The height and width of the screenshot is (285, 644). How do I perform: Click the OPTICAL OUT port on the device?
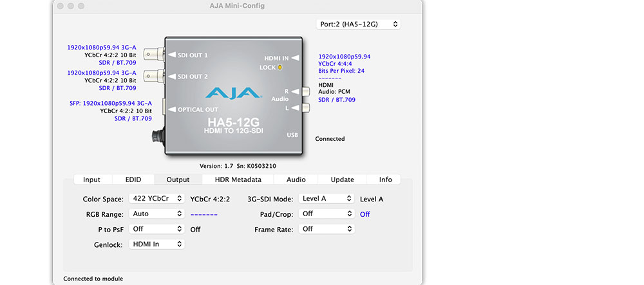point(164,107)
